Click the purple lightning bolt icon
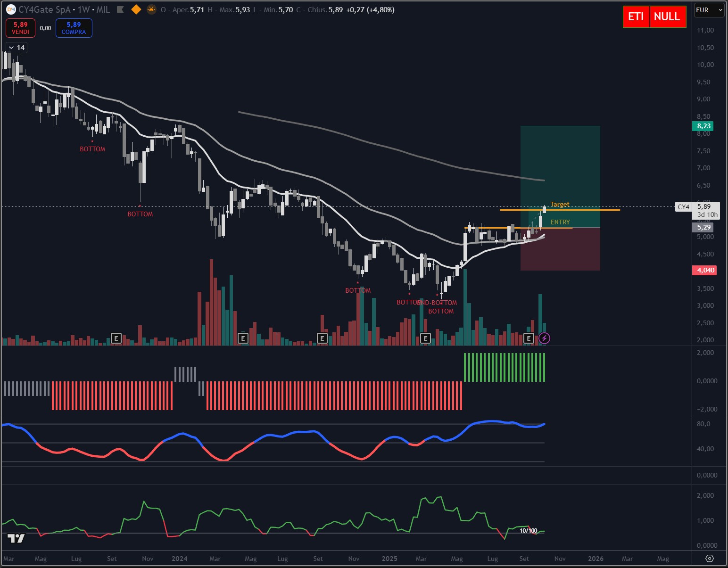 [x=544, y=338]
